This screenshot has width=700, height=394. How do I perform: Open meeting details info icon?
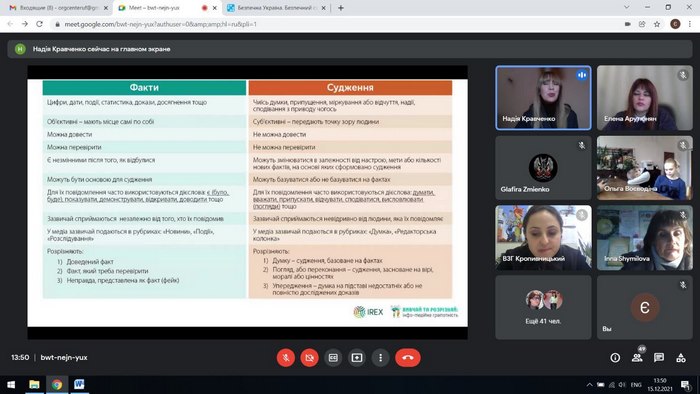(x=615, y=357)
